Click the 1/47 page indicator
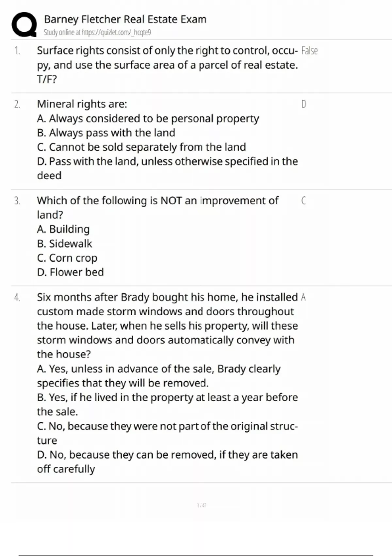Viewport: 392px width, 556px height. (202, 505)
